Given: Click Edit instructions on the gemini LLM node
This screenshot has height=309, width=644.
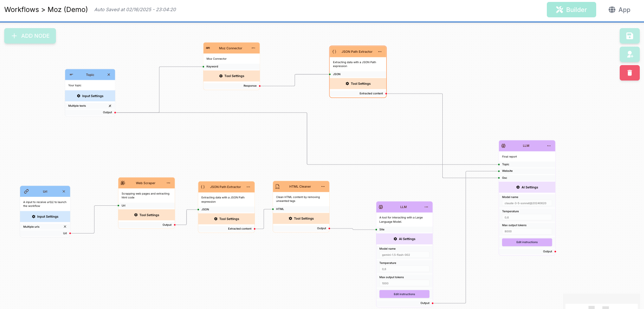Looking at the screenshot, I should tap(404, 294).
